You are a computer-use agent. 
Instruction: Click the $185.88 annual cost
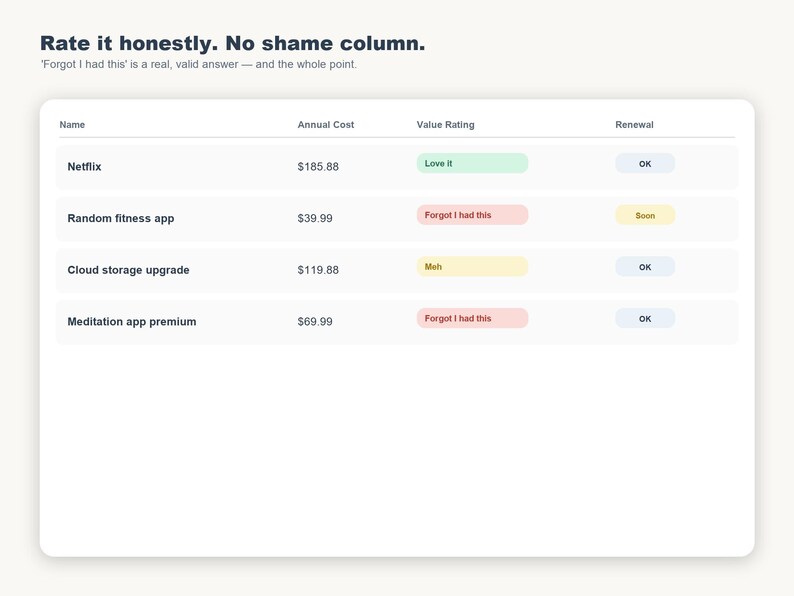click(318, 167)
